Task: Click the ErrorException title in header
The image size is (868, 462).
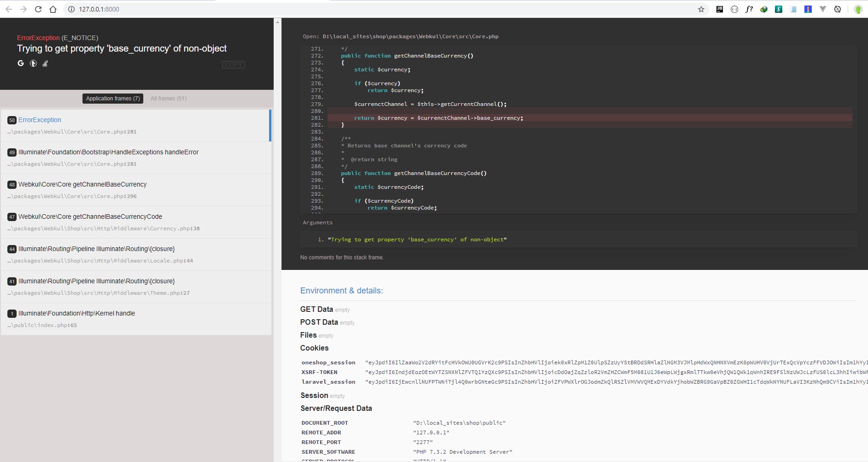Action: point(38,38)
